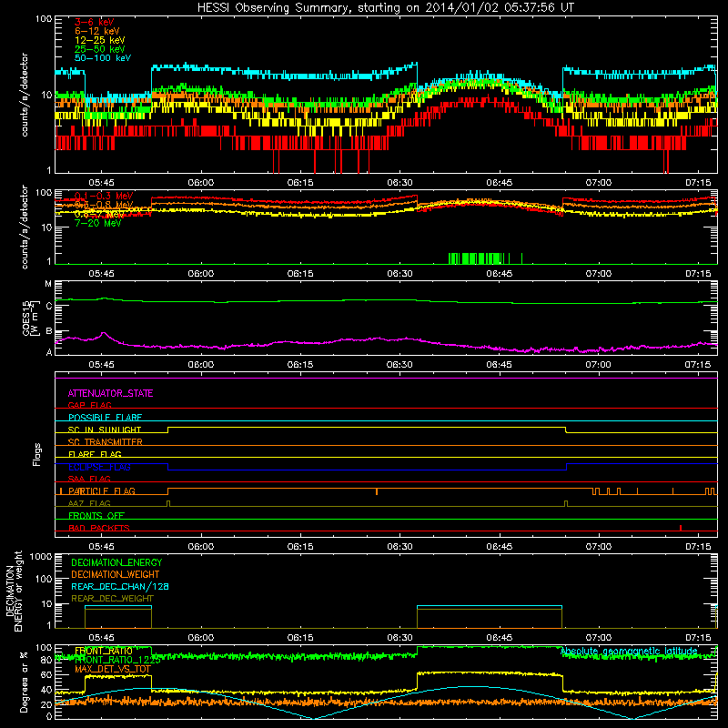The width and height of the screenshot is (728, 728).
Task: Click the green FRONTS_OFF label
Action: click(96, 516)
